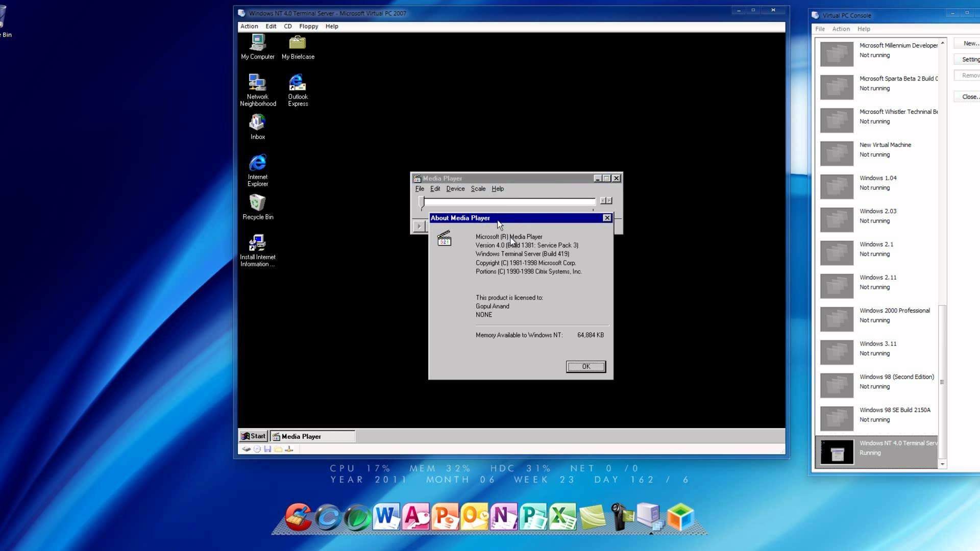
Task: Open Help menu in Virtual PC window
Action: click(x=332, y=27)
